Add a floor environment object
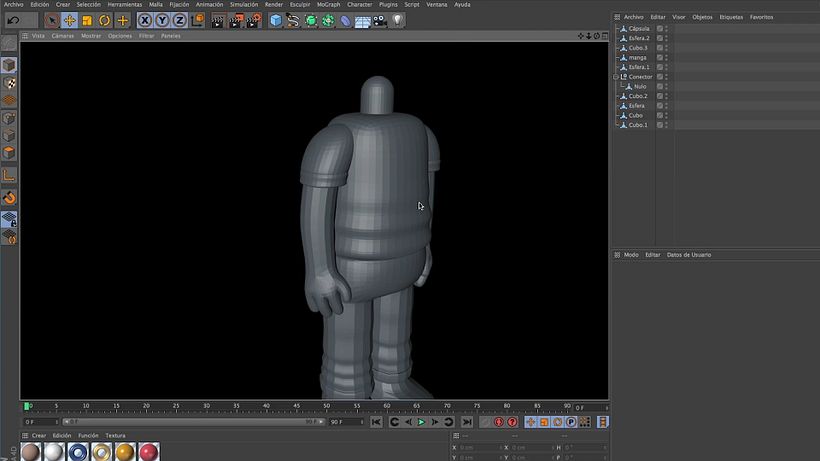This screenshot has width=820, height=461. (362, 21)
